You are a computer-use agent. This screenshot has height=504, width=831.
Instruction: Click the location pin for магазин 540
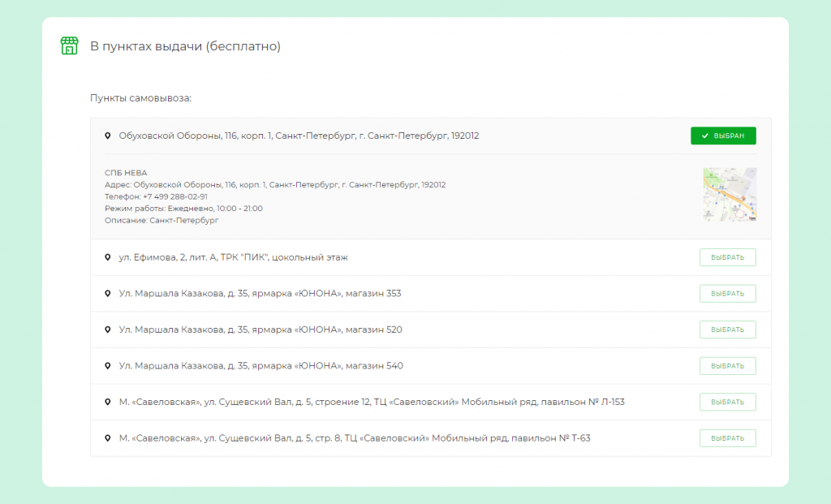[x=108, y=366]
